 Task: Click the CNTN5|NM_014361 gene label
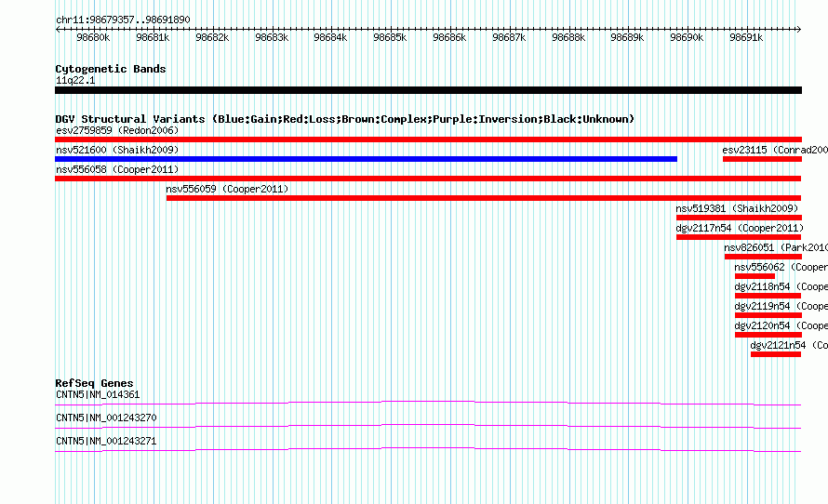tap(98, 395)
